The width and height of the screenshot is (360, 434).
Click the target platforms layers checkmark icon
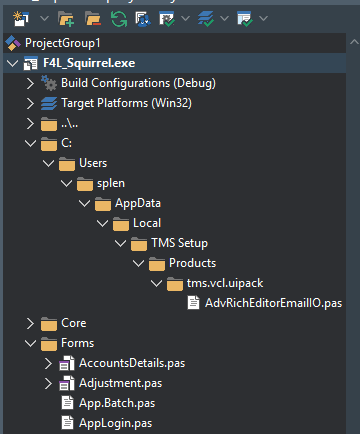click(x=206, y=19)
